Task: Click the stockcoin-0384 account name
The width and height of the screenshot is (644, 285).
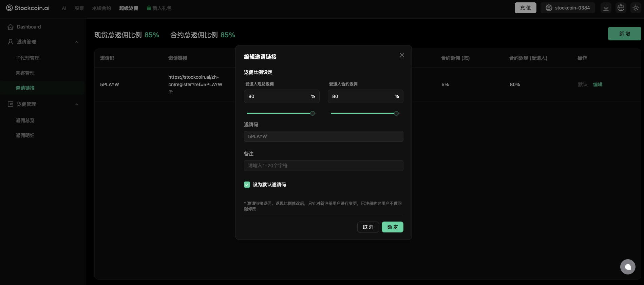Action: pos(572,8)
